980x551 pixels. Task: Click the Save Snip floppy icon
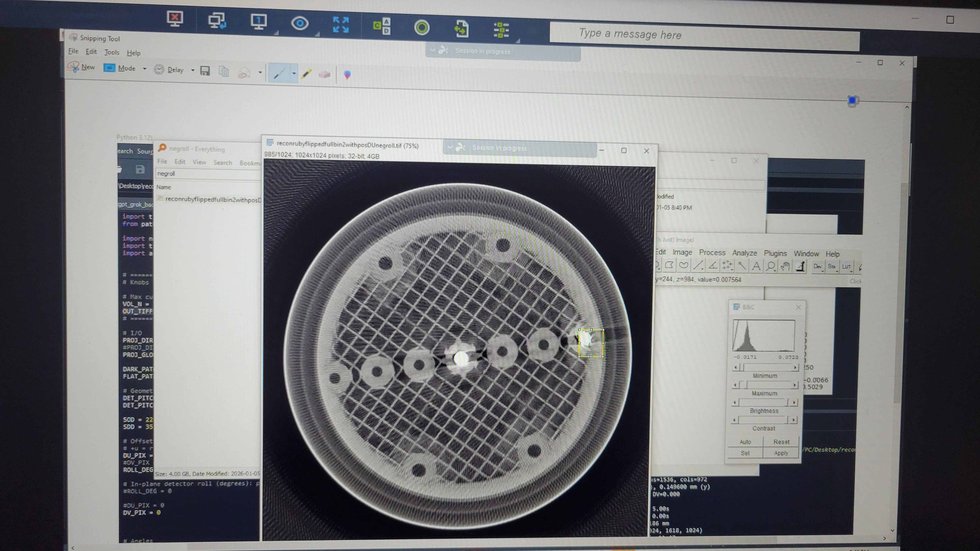click(x=205, y=71)
